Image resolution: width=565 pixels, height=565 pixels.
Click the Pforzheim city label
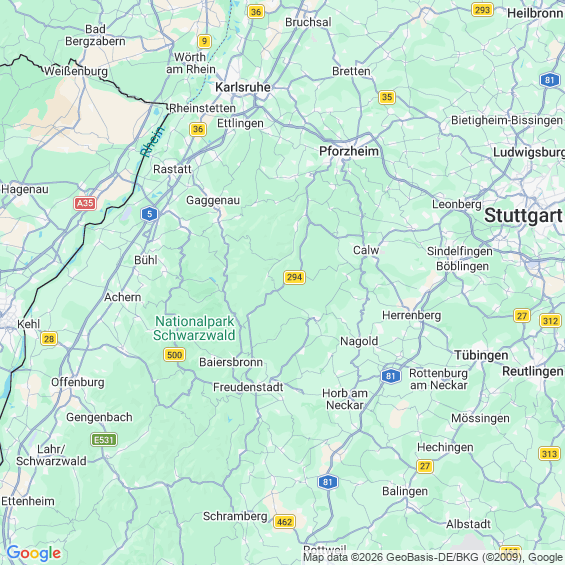tap(349, 151)
